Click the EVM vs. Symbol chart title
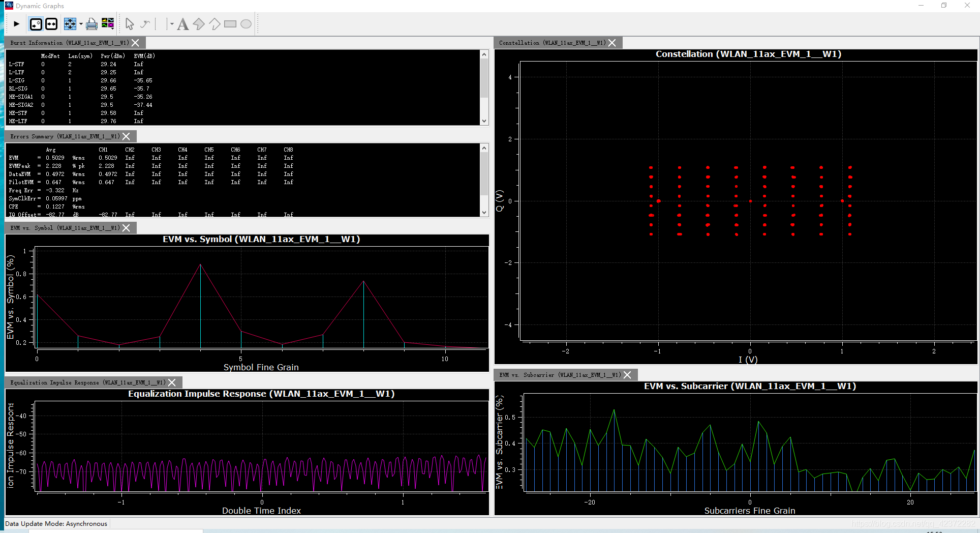The height and width of the screenshot is (533, 980). [x=261, y=239]
